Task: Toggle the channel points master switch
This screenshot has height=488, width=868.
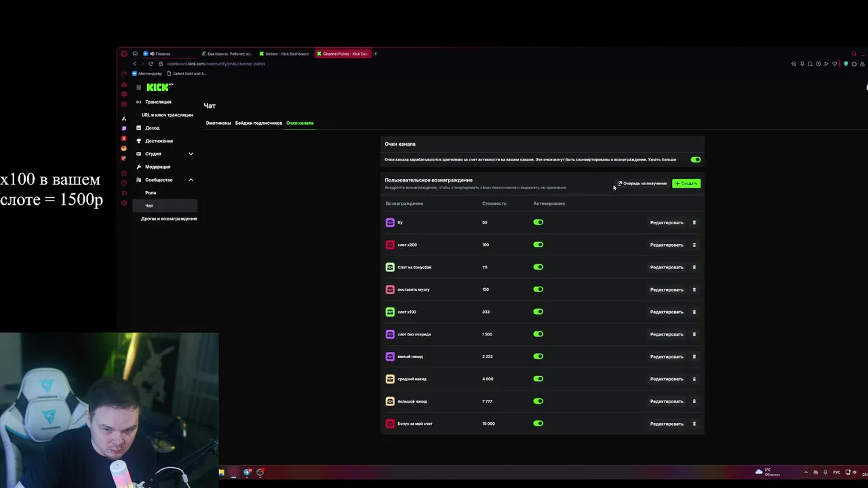Action: click(x=696, y=159)
